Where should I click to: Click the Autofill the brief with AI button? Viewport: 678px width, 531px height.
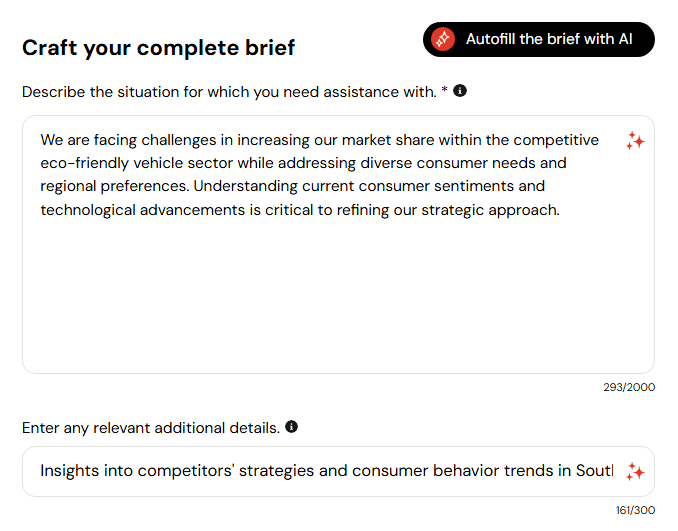pyautogui.click(x=538, y=39)
